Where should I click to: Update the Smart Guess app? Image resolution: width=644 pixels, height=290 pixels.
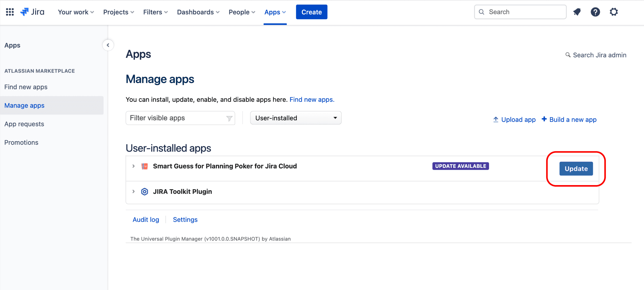click(576, 169)
